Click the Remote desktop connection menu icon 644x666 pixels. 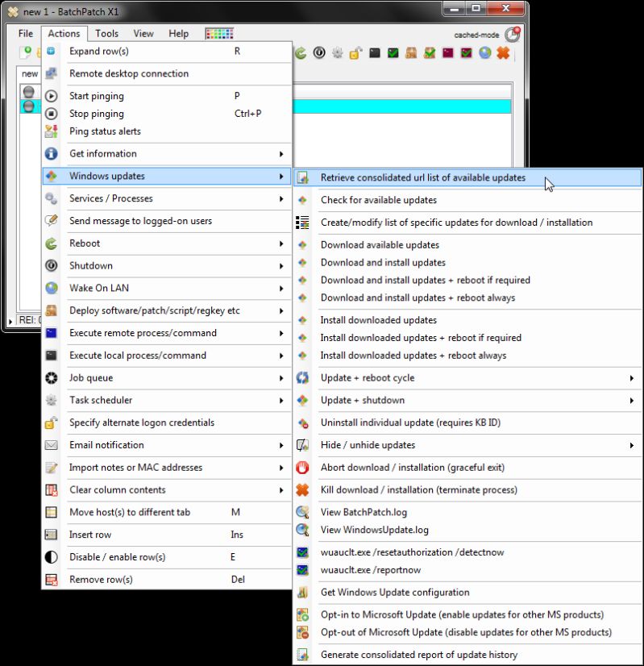[x=52, y=73]
